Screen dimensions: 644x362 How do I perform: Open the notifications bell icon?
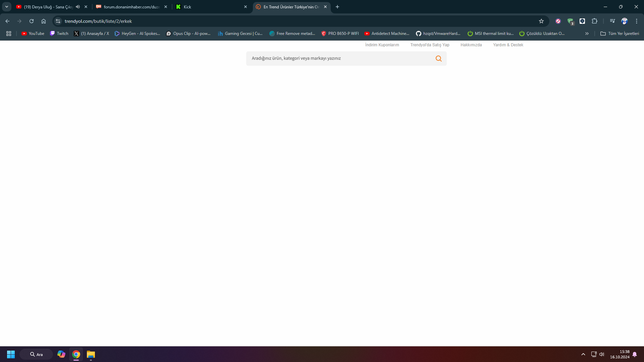point(635,354)
